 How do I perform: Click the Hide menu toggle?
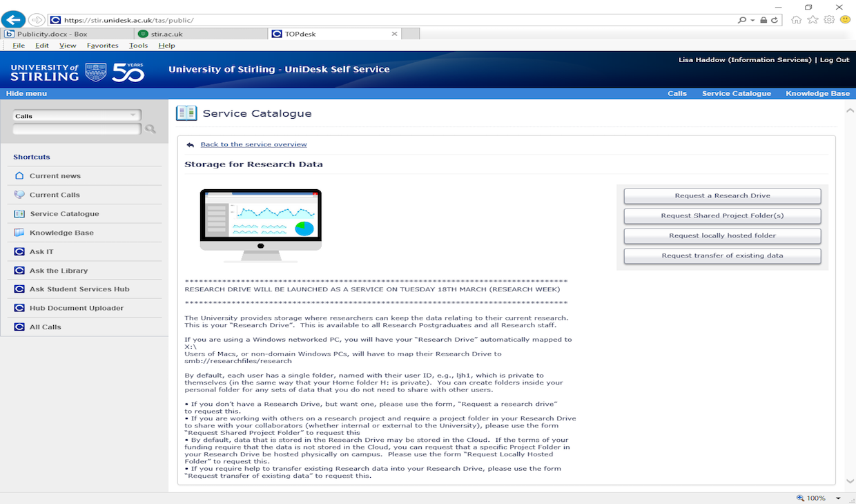click(x=26, y=93)
